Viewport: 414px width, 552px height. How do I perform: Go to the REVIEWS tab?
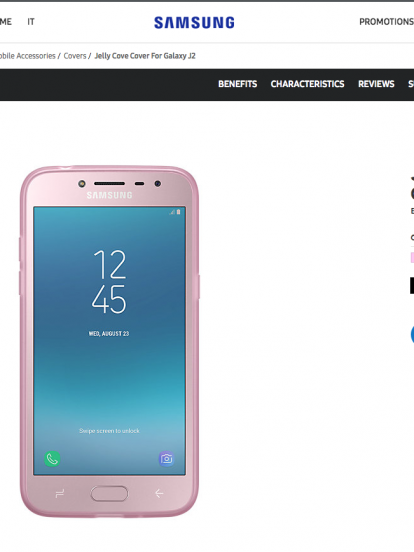(376, 84)
